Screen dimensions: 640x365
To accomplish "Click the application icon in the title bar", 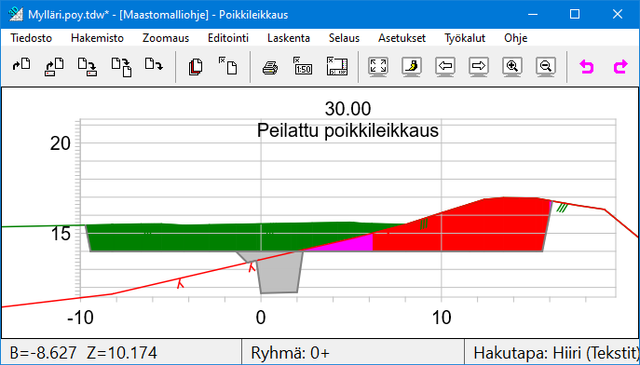I will pos(16,15).
